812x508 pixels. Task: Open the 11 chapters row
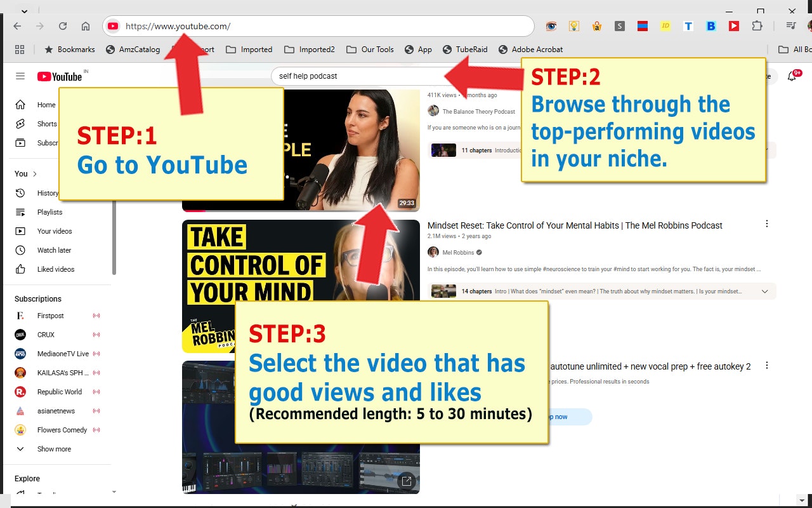pos(602,150)
